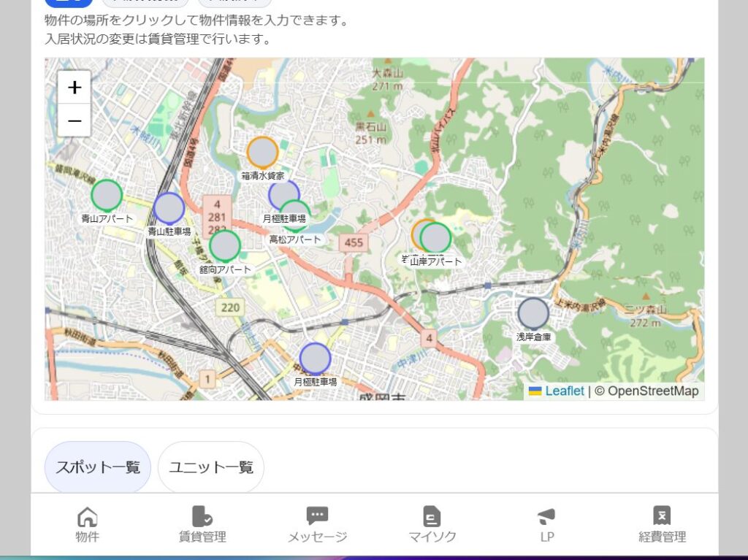Screen dimensions: 748x560
Task: Click 月極駐車場 marker near 盛岡市 label
Action: [x=316, y=358]
